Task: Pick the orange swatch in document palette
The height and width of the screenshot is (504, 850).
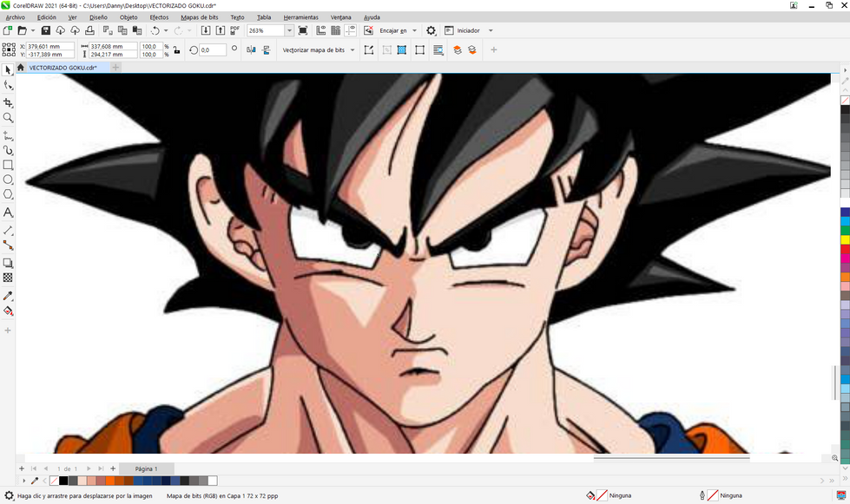Action: [110, 481]
